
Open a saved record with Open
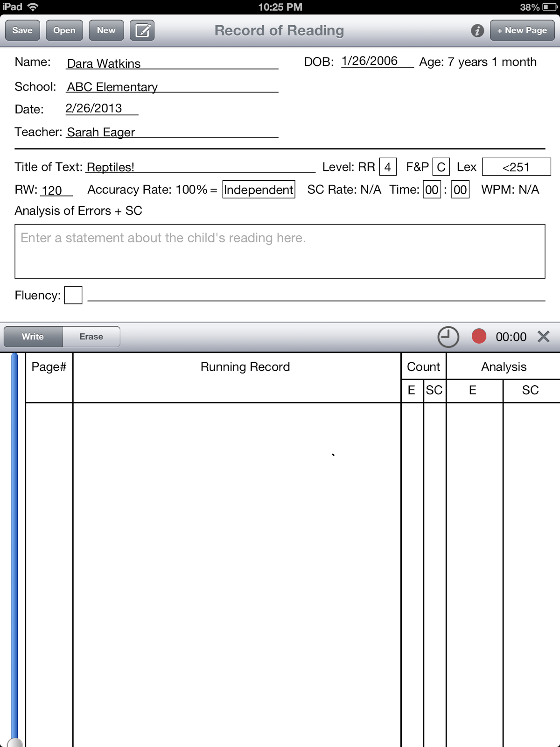(64, 30)
